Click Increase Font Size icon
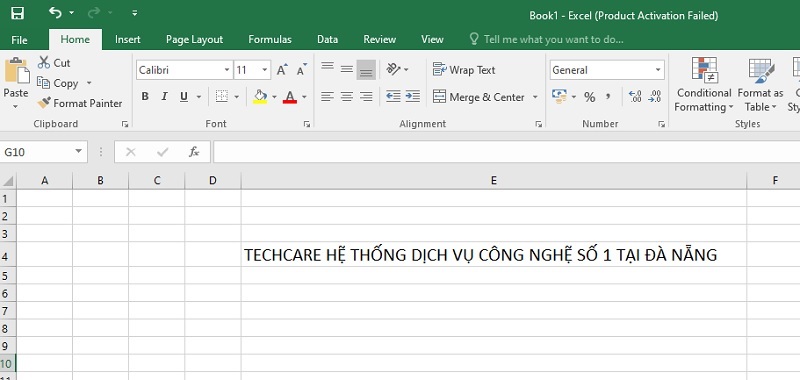Viewport: 800px width, 380px height. 282,70
